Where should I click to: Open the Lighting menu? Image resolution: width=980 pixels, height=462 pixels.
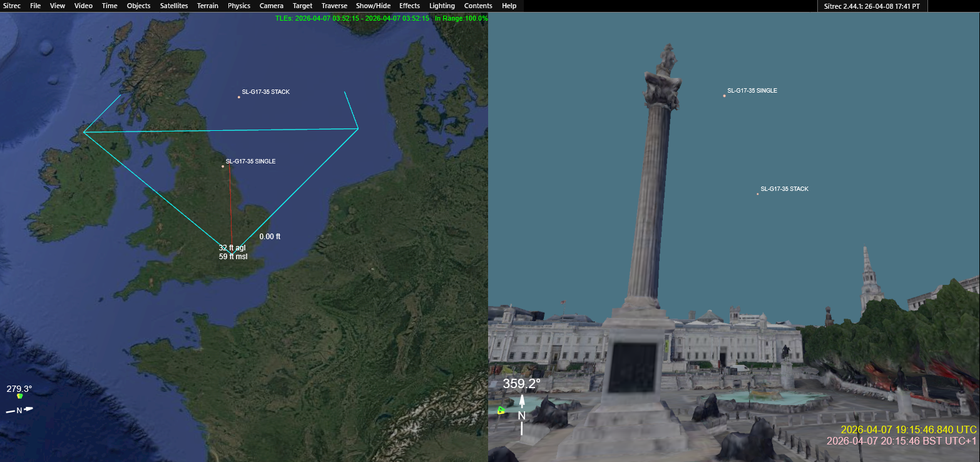(x=442, y=6)
